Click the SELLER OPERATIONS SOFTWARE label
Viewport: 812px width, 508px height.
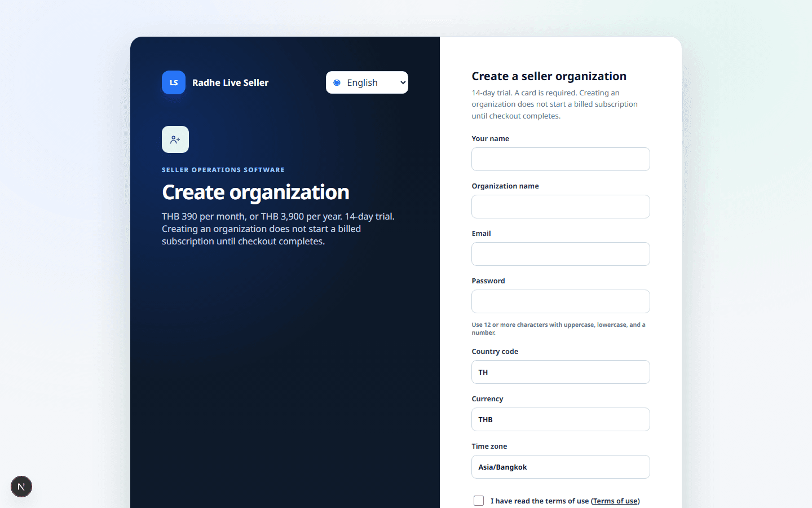point(223,170)
